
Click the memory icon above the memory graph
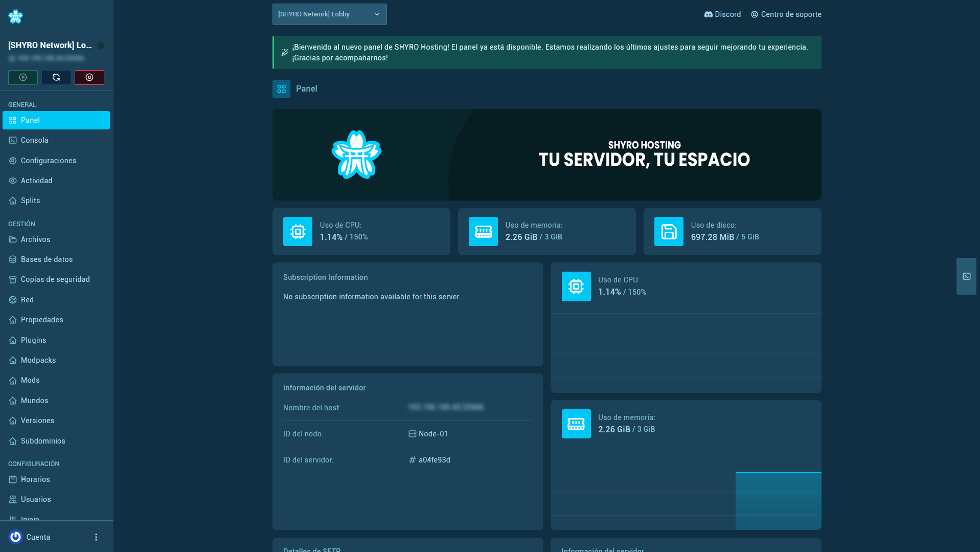click(576, 424)
